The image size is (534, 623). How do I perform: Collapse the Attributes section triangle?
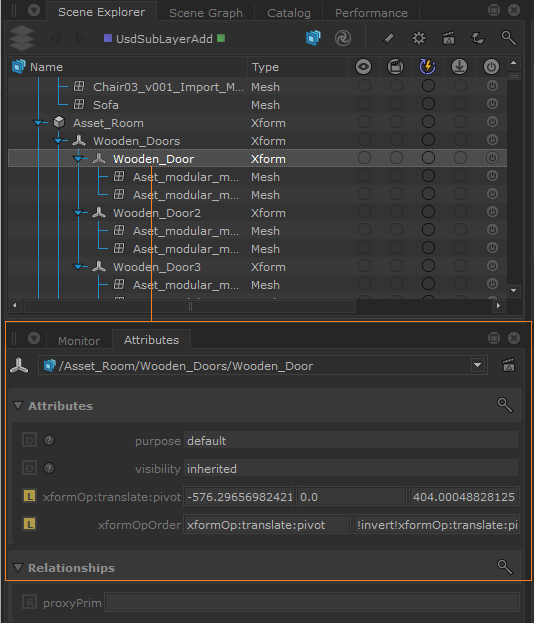point(18,405)
